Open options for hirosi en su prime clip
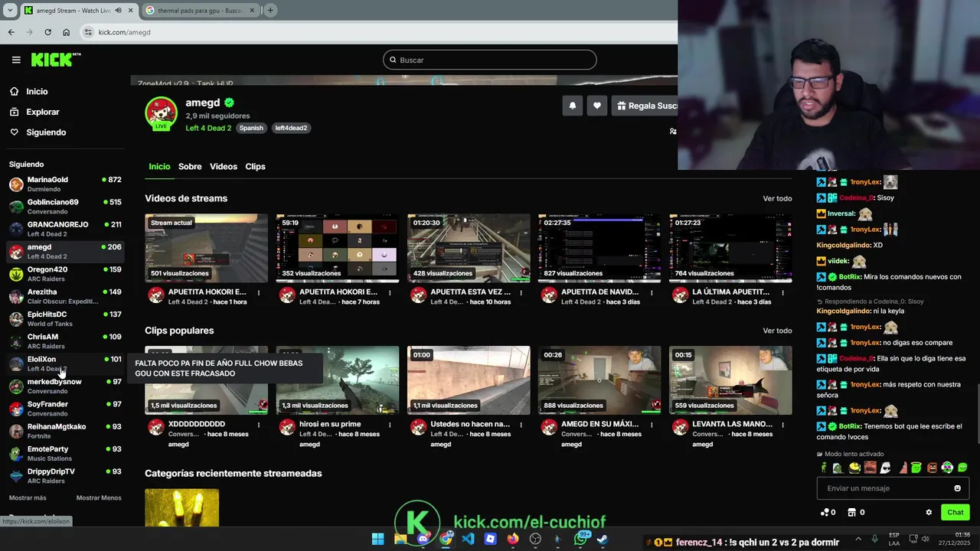The image size is (980, 551). (390, 425)
